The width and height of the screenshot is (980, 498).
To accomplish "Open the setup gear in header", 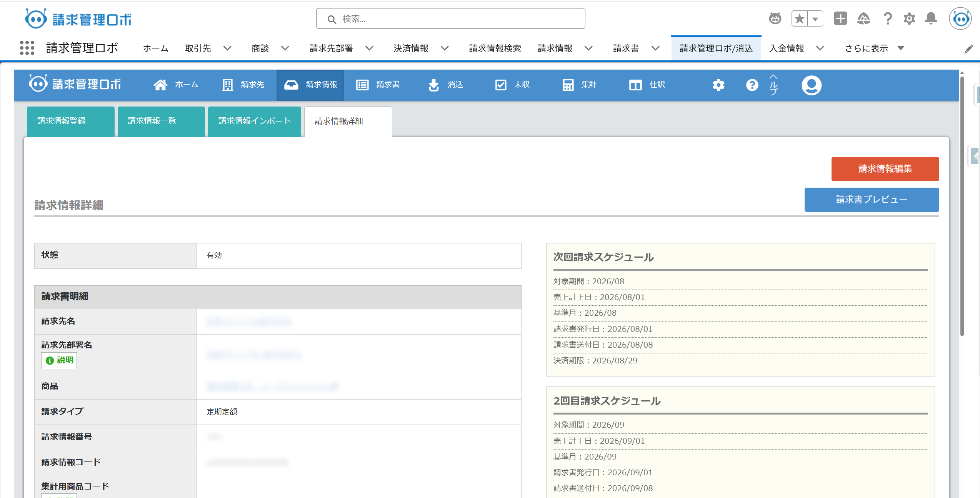I will pyautogui.click(x=909, y=18).
